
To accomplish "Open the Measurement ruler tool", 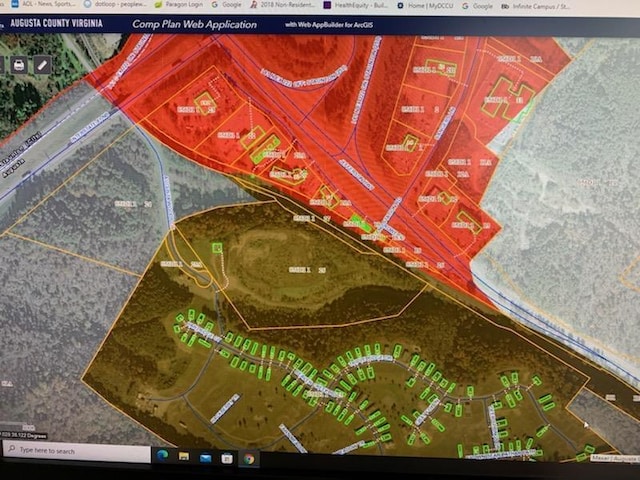I will pyautogui.click(x=43, y=65).
